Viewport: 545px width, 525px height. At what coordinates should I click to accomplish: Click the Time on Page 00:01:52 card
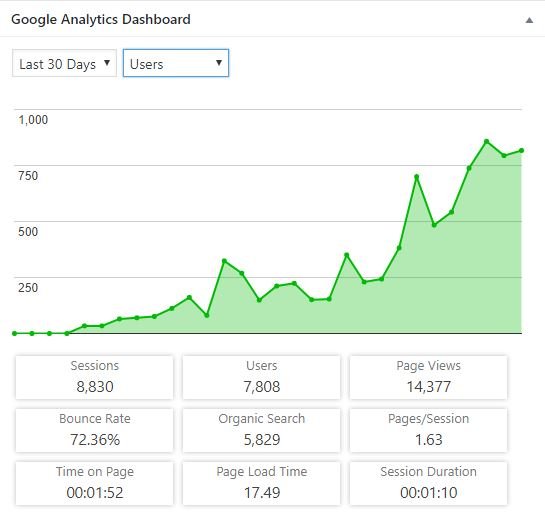pos(94,483)
